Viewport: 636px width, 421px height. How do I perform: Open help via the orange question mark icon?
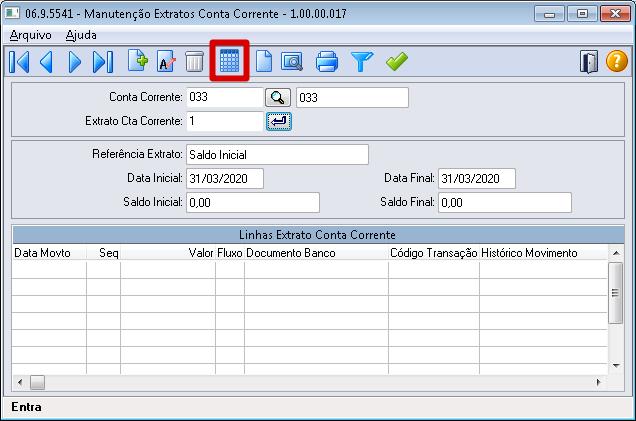point(617,62)
